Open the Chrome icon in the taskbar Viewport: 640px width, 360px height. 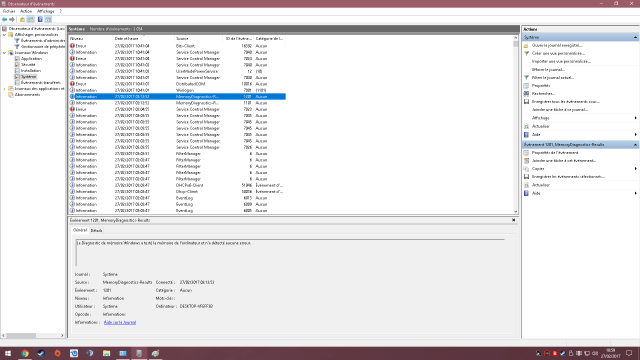click(25, 353)
